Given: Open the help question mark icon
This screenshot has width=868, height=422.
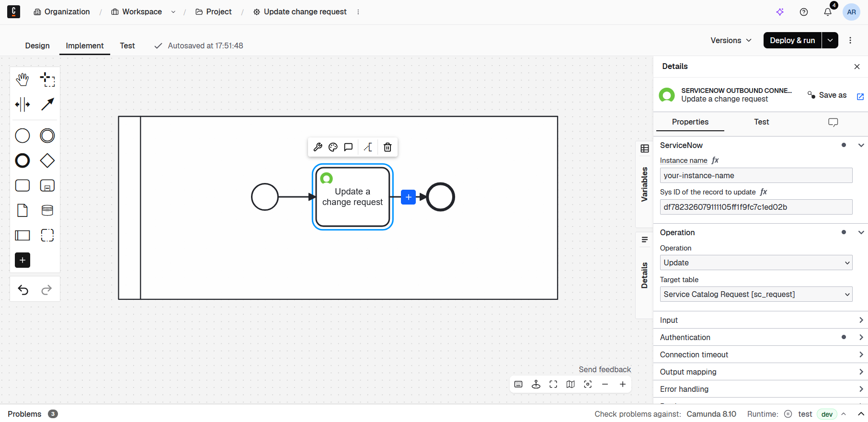Looking at the screenshot, I should 804,12.
